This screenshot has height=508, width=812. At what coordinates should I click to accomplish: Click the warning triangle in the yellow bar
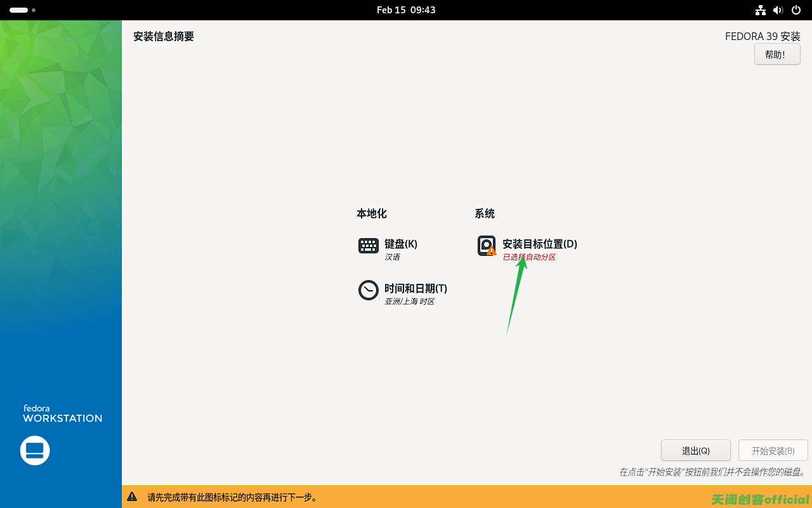tap(132, 497)
